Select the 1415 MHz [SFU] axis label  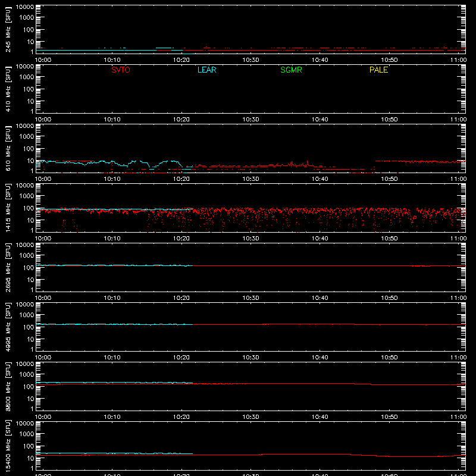click(x=8, y=208)
